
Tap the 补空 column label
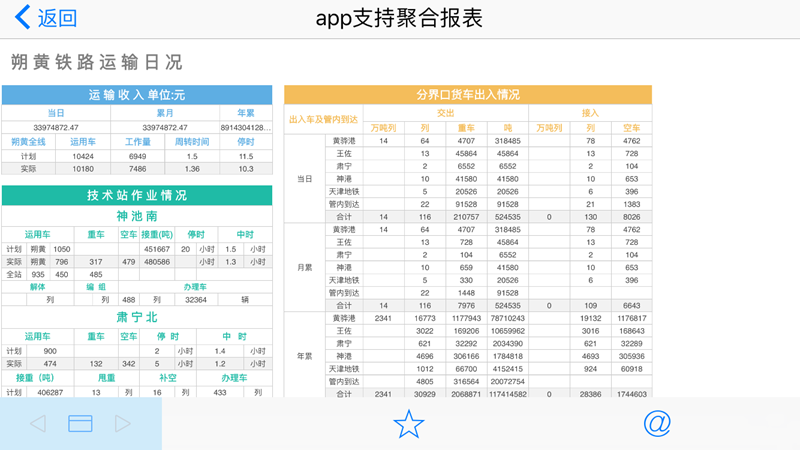167,378
